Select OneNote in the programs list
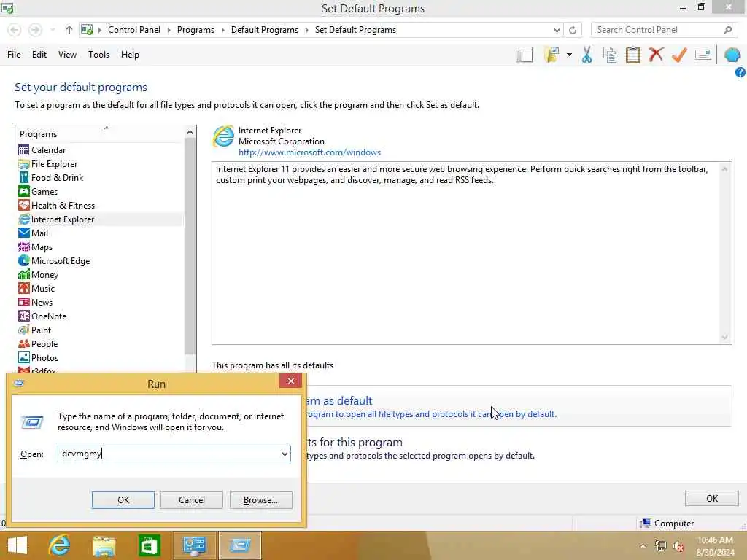 click(49, 316)
